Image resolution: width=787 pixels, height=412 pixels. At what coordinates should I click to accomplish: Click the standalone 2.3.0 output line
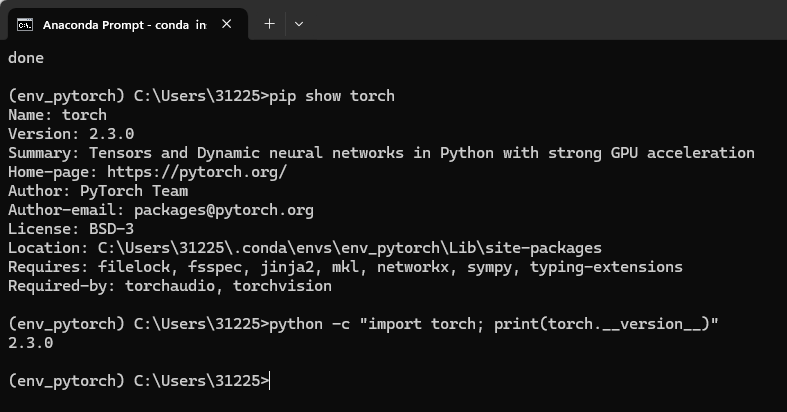tap(31, 343)
